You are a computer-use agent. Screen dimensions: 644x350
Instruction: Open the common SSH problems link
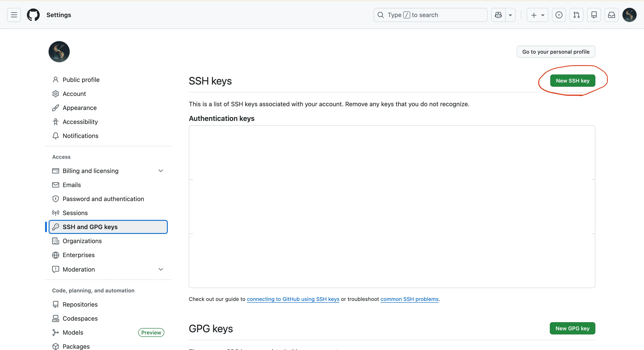tap(409, 299)
